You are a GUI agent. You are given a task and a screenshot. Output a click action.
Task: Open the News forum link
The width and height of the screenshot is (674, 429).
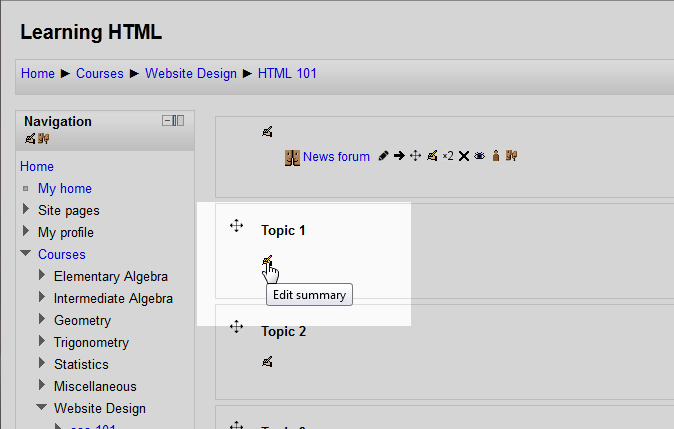click(336, 156)
